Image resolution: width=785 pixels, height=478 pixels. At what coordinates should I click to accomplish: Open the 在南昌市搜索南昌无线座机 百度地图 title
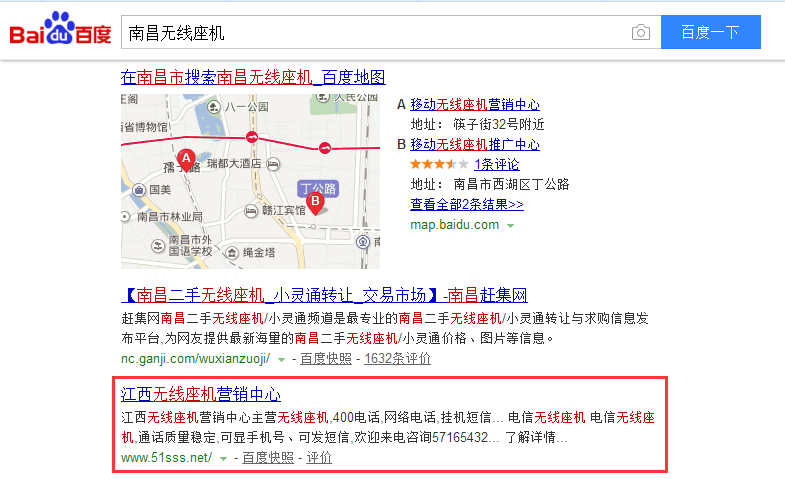253,77
